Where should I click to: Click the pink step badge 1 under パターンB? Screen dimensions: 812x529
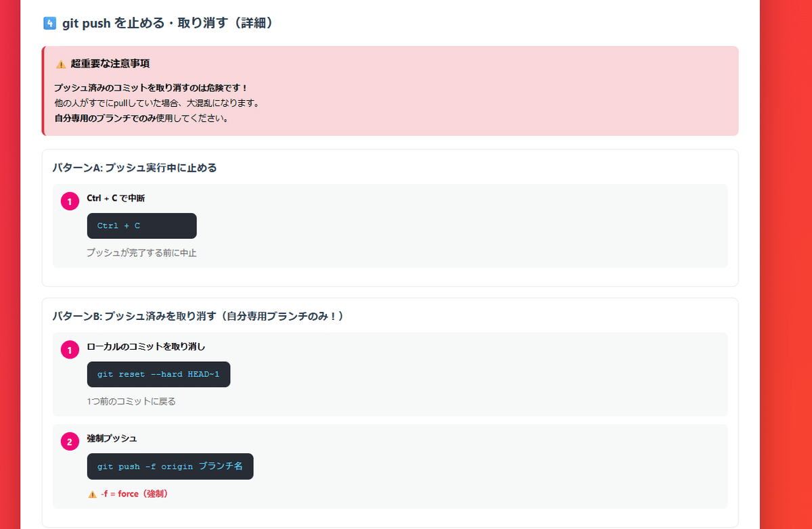point(70,350)
